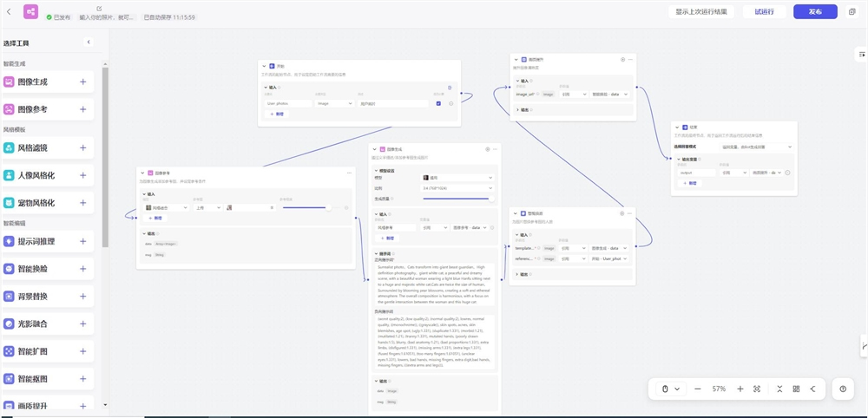Image resolution: width=868 pixels, height=418 pixels.
Task: Open the help icon at bottom right
Action: 843,389
